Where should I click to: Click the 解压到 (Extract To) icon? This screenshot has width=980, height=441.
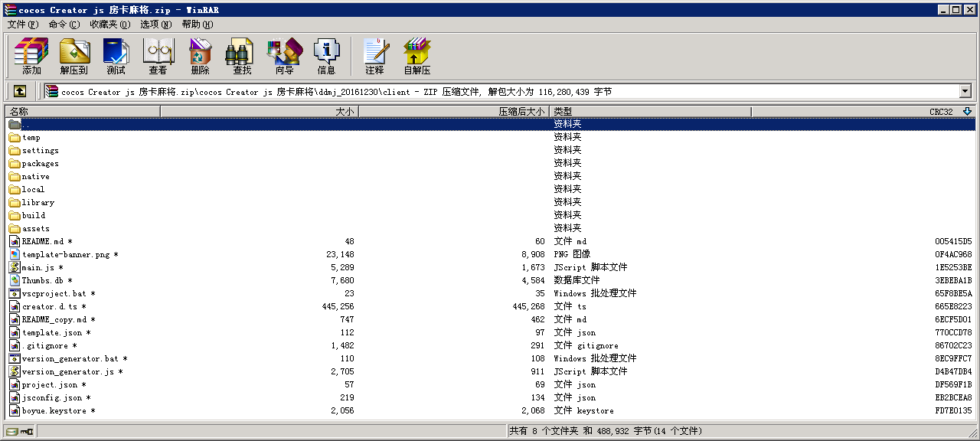tap(74, 56)
